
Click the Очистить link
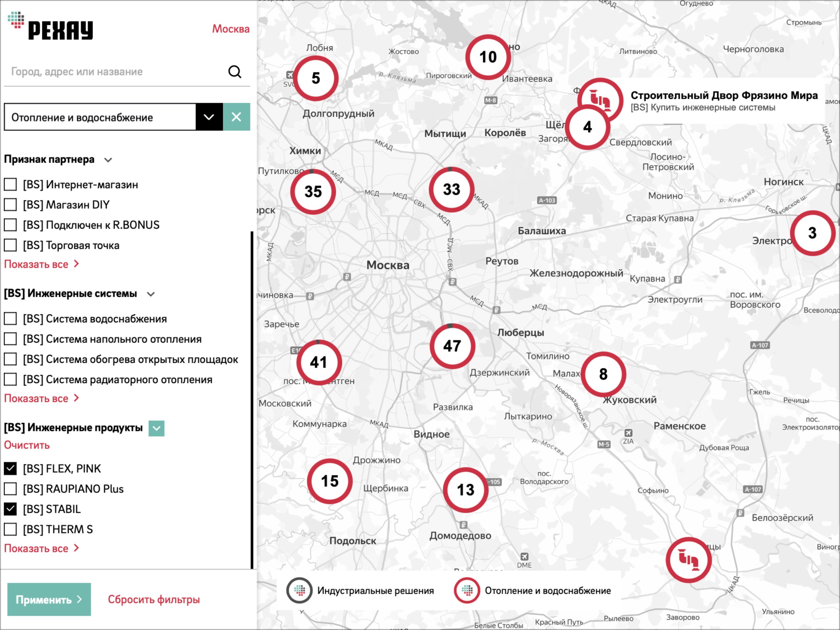(27, 445)
